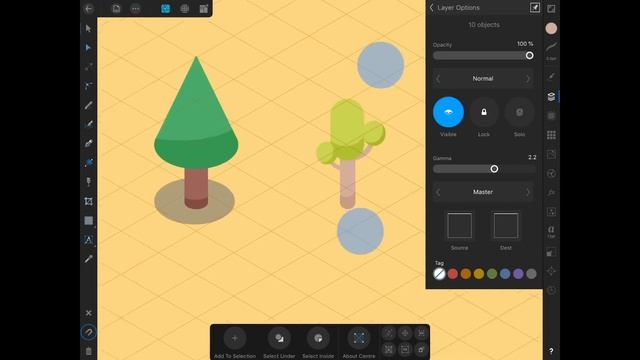Open the Text studio icon
Screen dimensions: 640x360
pos(551,232)
